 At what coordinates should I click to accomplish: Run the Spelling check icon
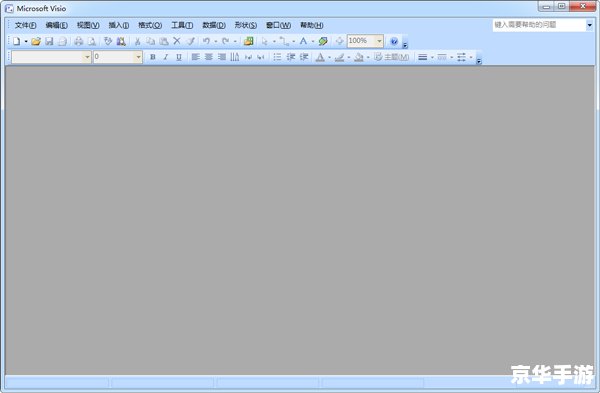tap(108, 41)
